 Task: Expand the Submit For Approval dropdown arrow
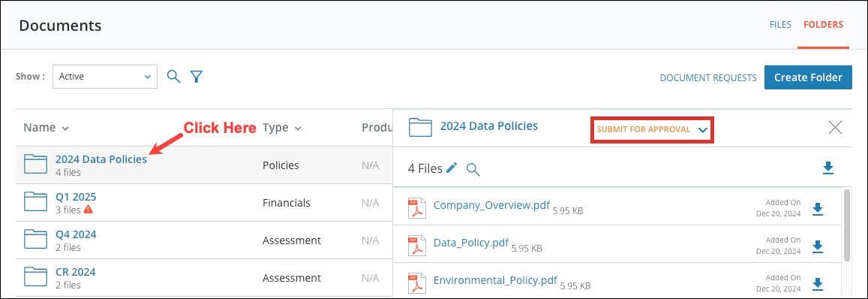pos(703,130)
